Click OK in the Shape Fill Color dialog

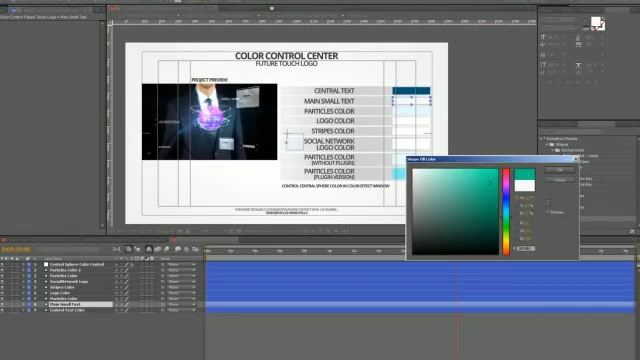pyautogui.click(x=560, y=170)
